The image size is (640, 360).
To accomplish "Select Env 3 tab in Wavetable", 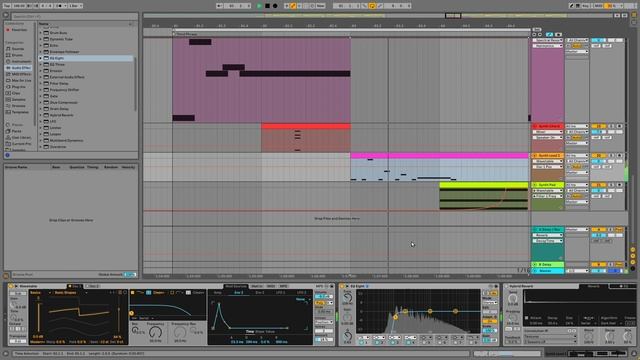I will tap(259, 293).
